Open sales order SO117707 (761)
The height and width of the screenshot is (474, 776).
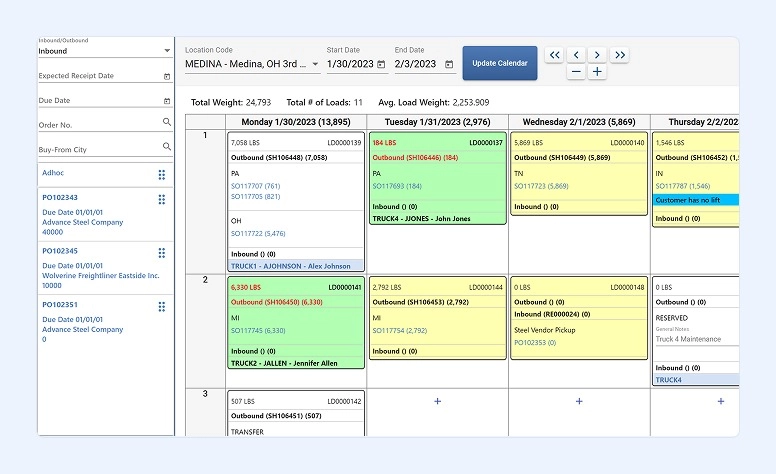click(x=255, y=186)
